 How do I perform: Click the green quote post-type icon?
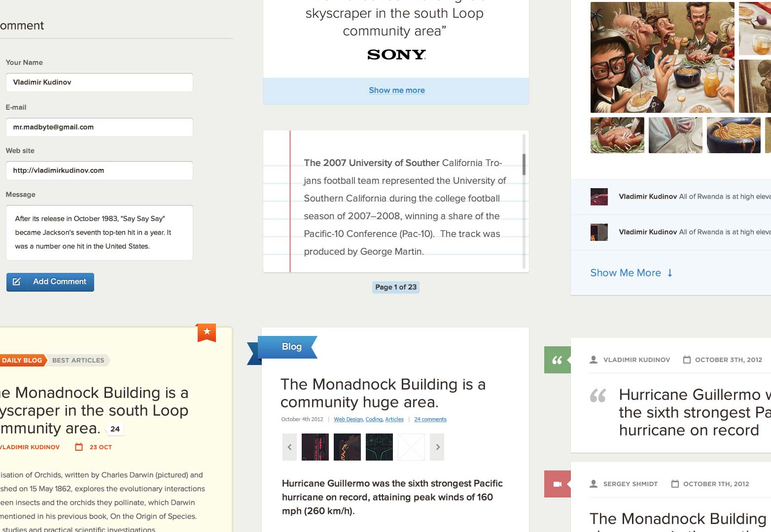click(558, 360)
